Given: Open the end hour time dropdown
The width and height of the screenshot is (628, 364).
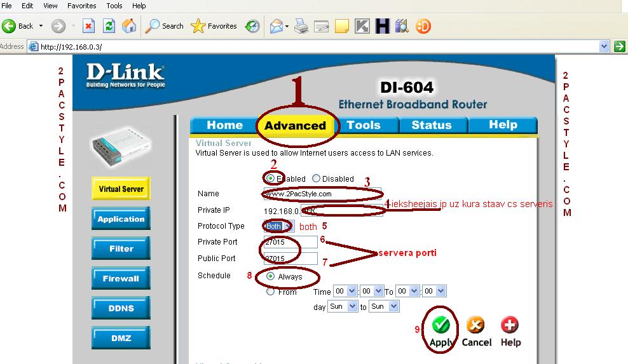Looking at the screenshot, I should point(407,291).
